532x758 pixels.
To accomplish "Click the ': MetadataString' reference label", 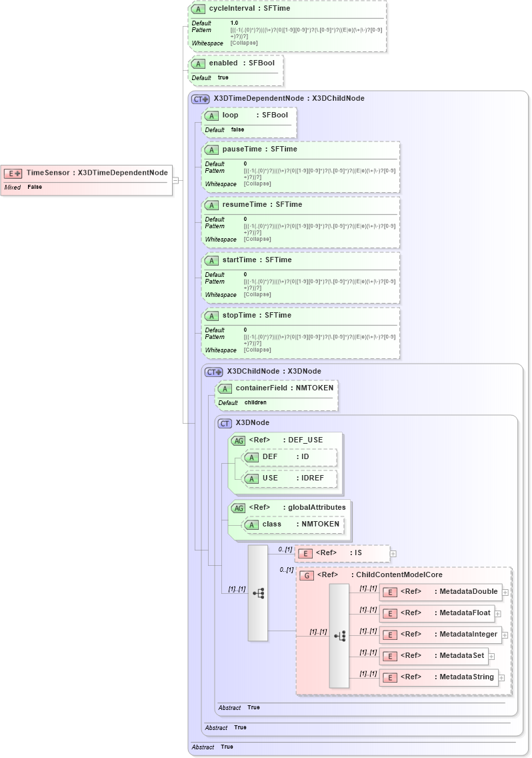I will (x=464, y=677).
